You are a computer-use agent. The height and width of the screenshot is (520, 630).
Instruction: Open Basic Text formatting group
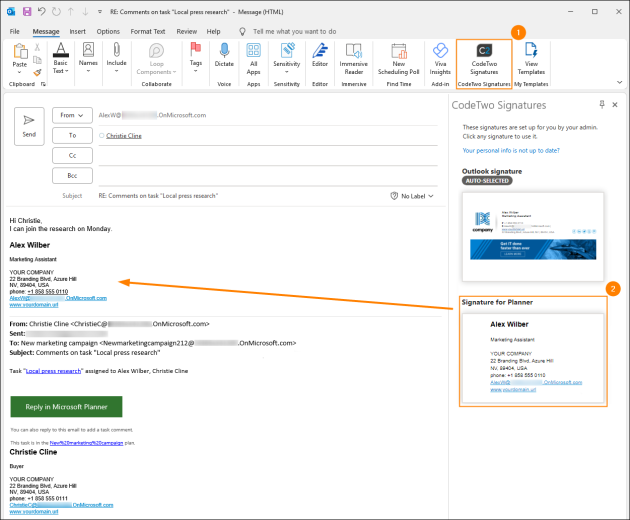(x=61, y=58)
